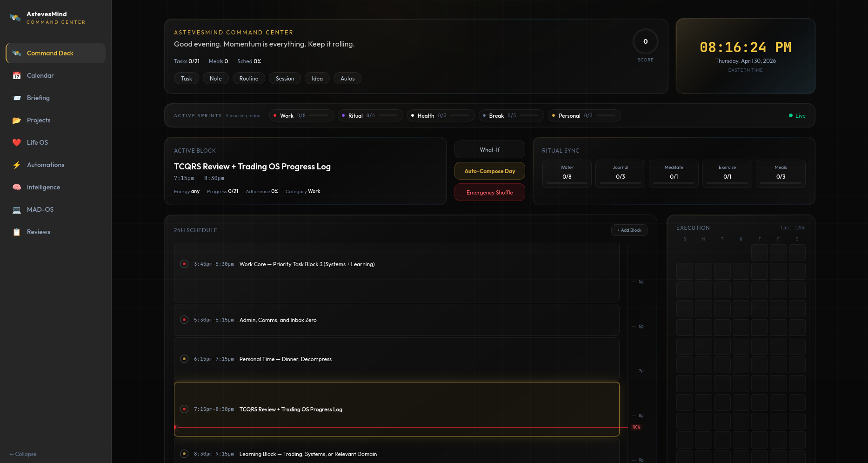Click the Routine quick-add button
Screen dimensions: 868x463
point(249,79)
